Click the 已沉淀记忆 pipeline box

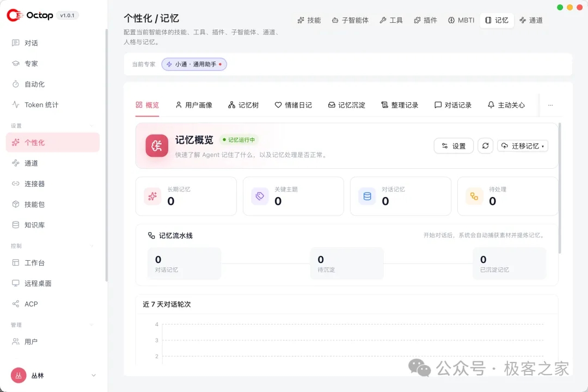[509, 264]
